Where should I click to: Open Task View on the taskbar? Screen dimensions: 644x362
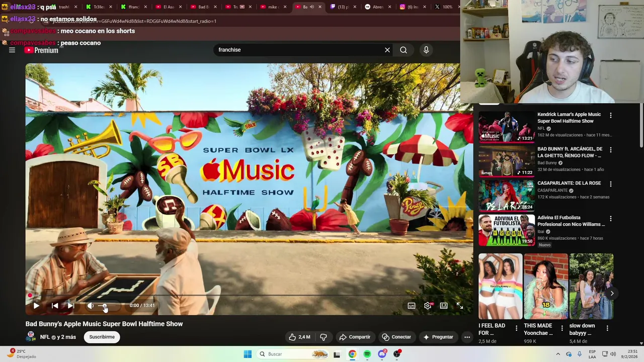point(337,354)
